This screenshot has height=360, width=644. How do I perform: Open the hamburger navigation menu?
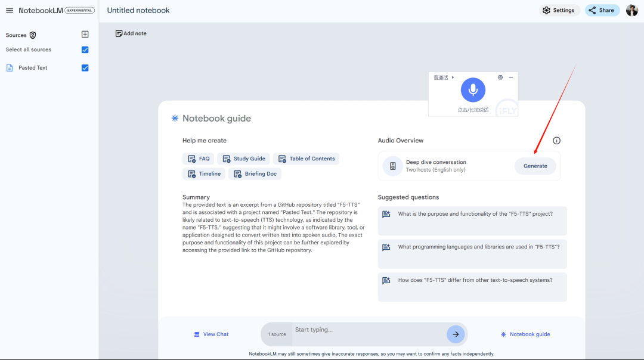tap(9, 10)
